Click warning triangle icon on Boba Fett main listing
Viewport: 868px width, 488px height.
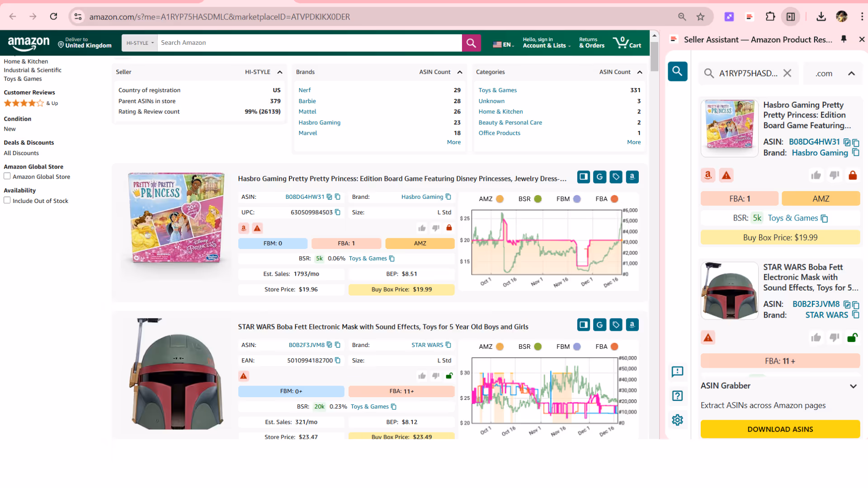244,376
